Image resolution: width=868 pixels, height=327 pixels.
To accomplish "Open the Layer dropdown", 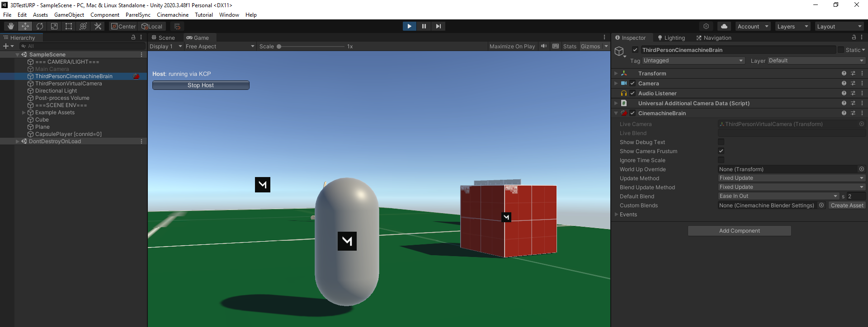I will point(816,61).
